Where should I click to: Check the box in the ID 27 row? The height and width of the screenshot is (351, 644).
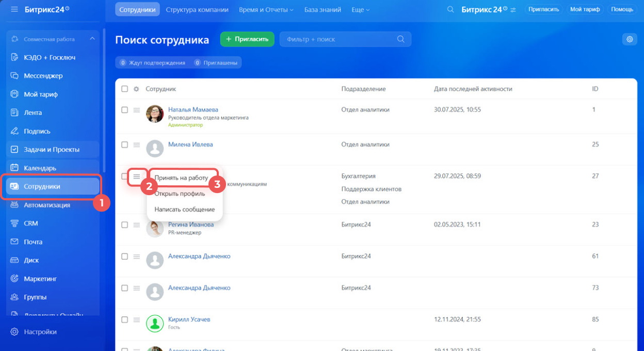tap(124, 176)
